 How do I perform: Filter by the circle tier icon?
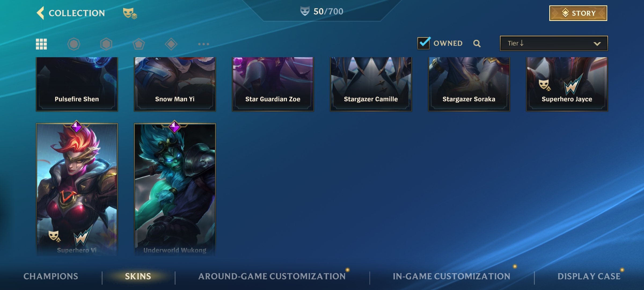pyautogui.click(x=74, y=44)
